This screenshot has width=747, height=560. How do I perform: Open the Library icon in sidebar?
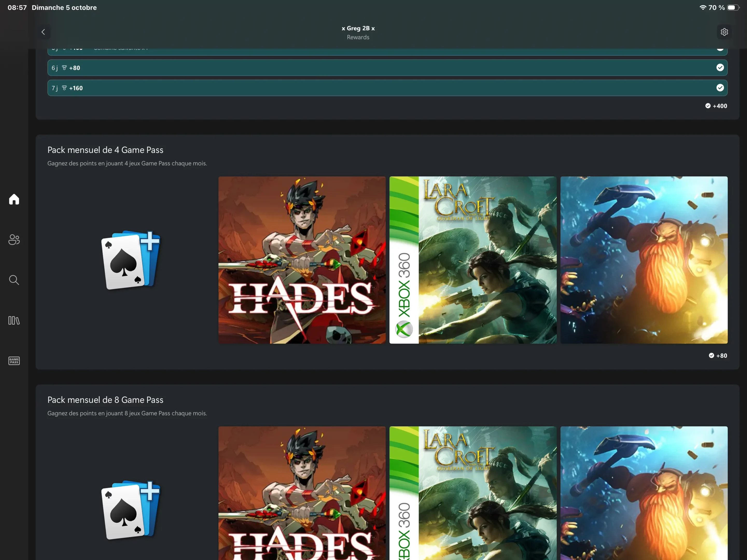coord(14,320)
